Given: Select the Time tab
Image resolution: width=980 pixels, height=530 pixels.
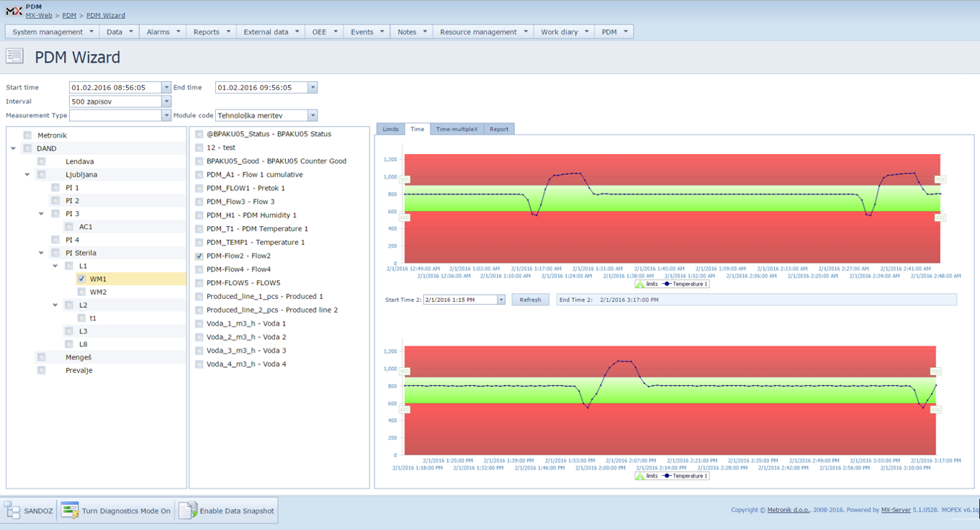Looking at the screenshot, I should [x=417, y=129].
